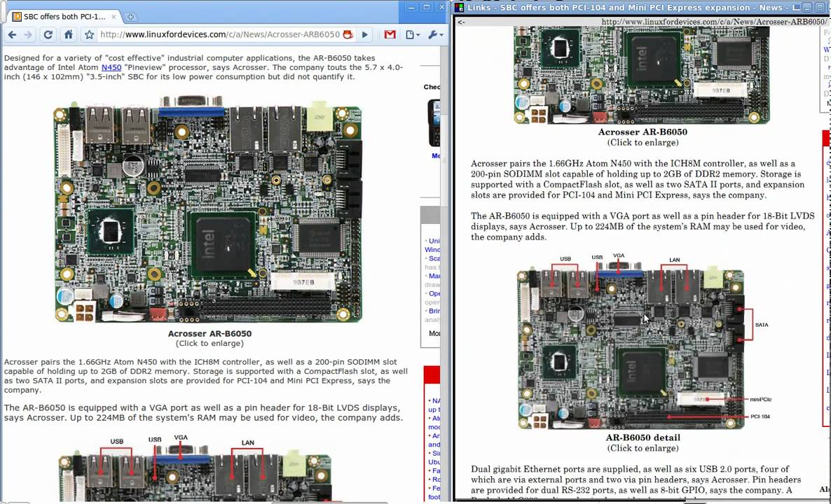Open Chrome home page button
831x504 pixels.
point(69,35)
